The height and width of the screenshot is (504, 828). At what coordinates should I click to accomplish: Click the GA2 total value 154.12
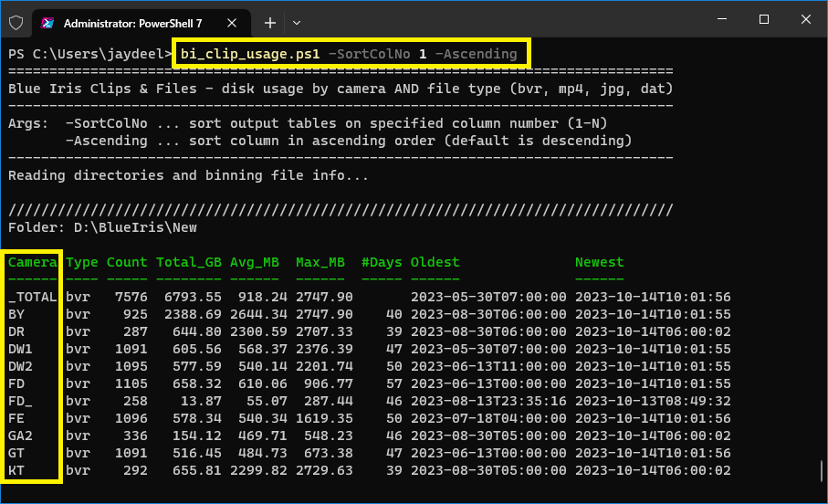(197, 436)
